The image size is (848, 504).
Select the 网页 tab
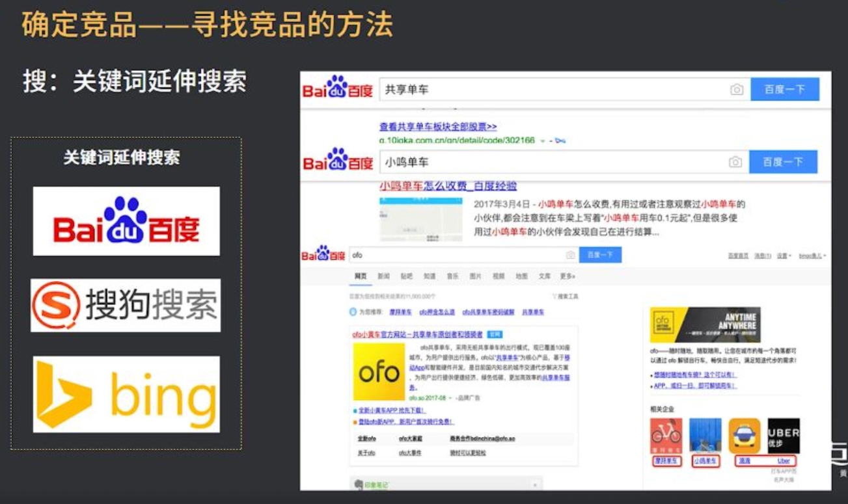click(x=361, y=276)
